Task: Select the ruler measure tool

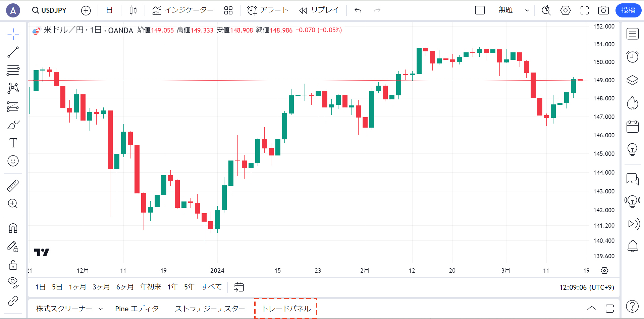Action: click(13, 185)
